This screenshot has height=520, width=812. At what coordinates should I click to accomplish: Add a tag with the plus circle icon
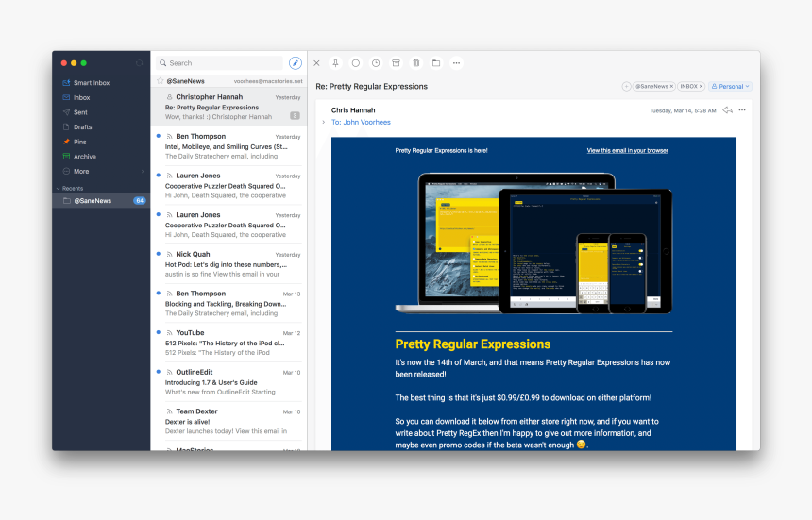pyautogui.click(x=627, y=87)
